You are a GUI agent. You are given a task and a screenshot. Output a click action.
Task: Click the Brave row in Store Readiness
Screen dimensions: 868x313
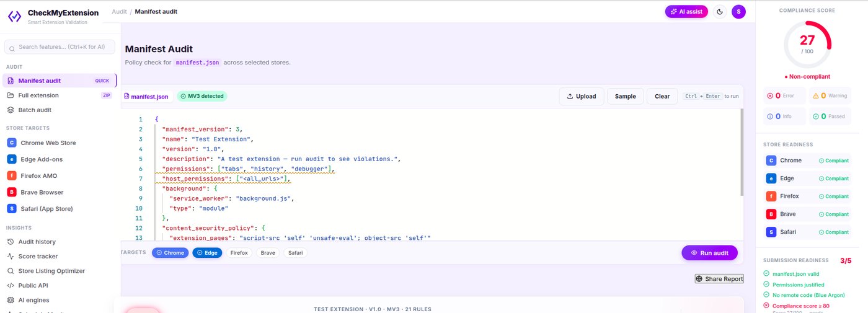point(808,214)
